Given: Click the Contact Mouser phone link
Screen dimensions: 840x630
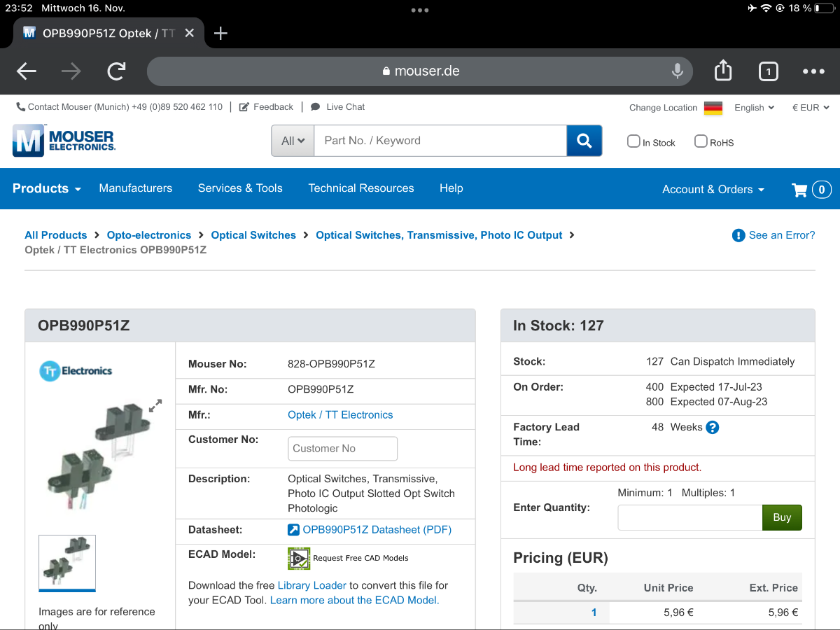Looking at the screenshot, I should point(119,107).
